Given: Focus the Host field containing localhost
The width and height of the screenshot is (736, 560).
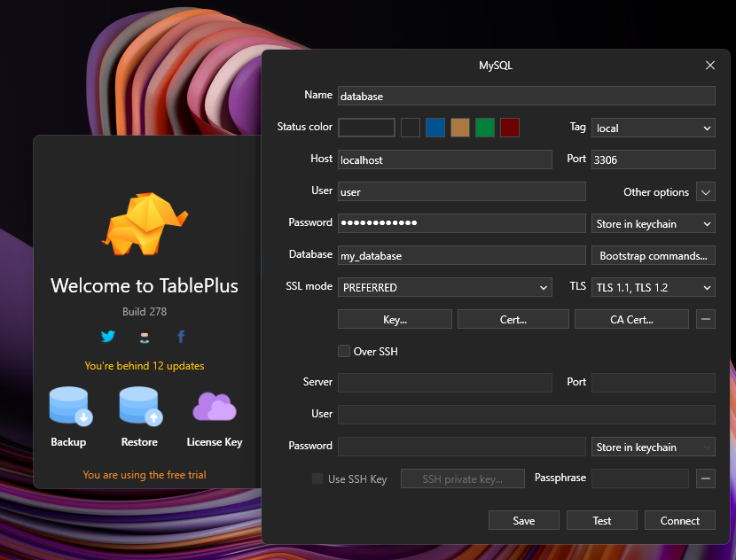Looking at the screenshot, I should (445, 159).
